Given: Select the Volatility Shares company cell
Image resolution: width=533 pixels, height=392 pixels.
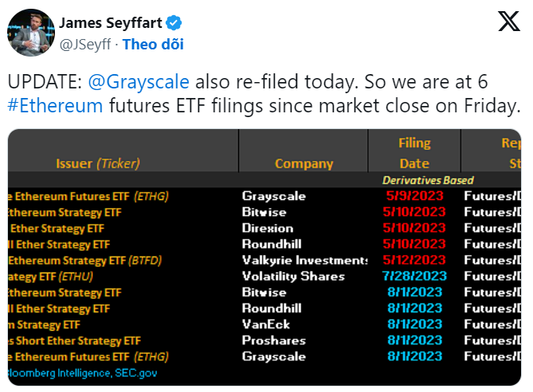Looking at the screenshot, I should click(x=293, y=276).
